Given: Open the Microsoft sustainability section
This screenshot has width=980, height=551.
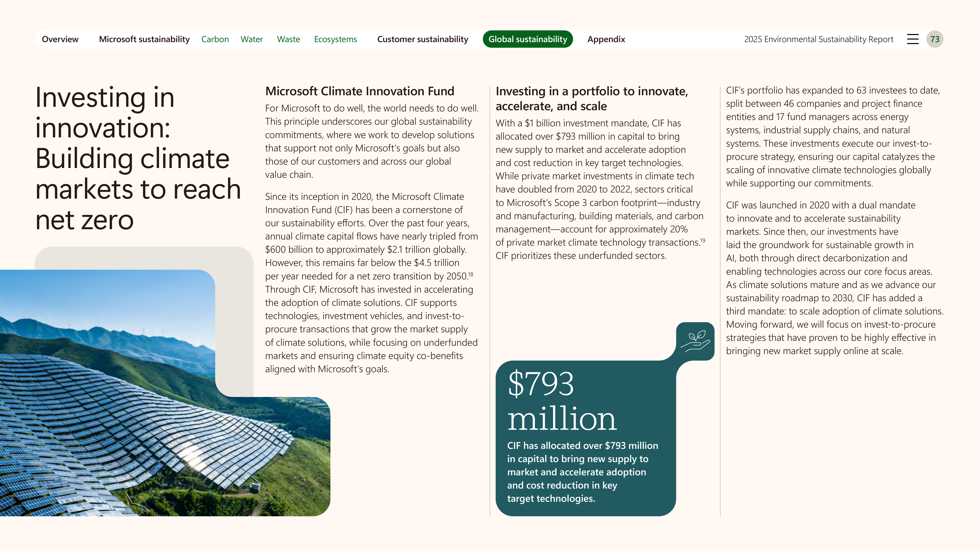Looking at the screenshot, I should [144, 39].
